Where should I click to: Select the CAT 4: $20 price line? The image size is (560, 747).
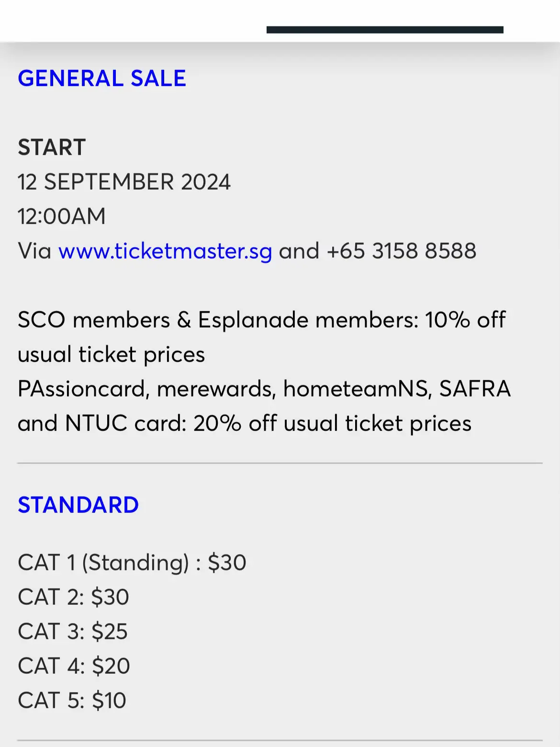click(x=74, y=666)
